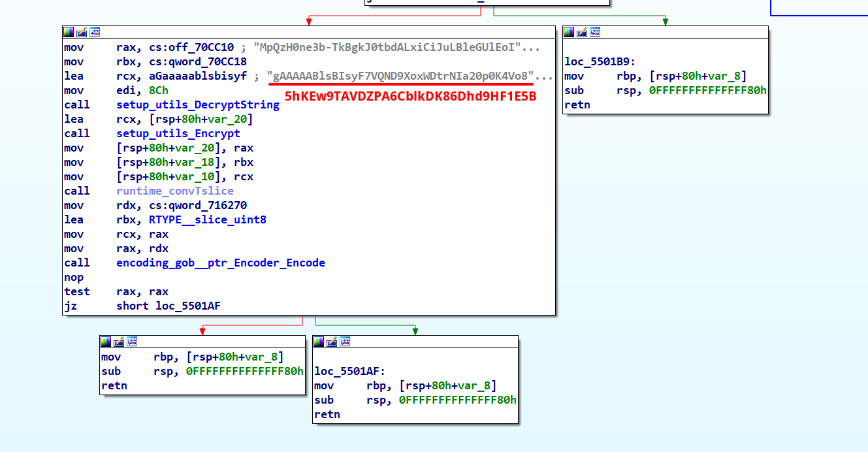Click the set node color icon on the main code block
This screenshot has height=452, width=868.
[x=69, y=32]
